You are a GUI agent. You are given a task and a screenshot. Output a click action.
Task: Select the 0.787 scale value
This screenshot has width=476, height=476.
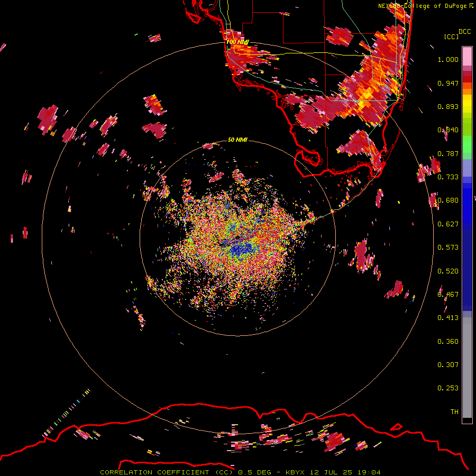pyautogui.click(x=448, y=153)
